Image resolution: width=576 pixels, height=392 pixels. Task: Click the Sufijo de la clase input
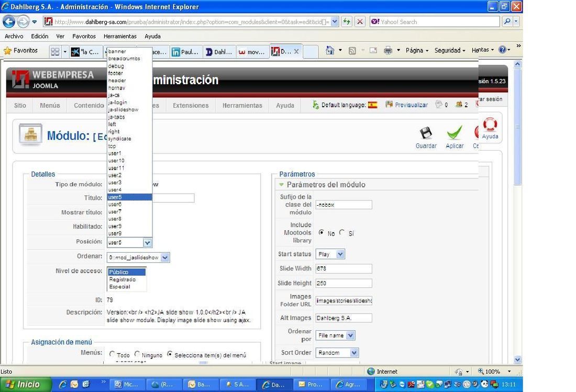pyautogui.click(x=344, y=205)
